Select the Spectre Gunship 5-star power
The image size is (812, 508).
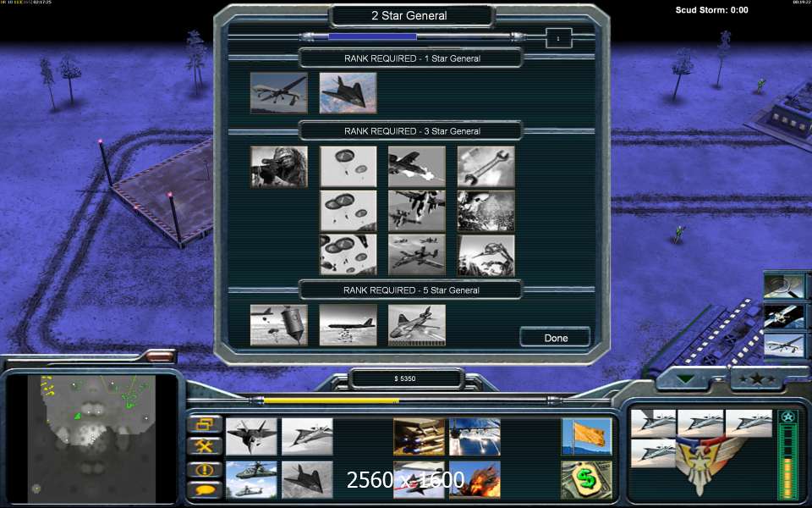point(417,325)
